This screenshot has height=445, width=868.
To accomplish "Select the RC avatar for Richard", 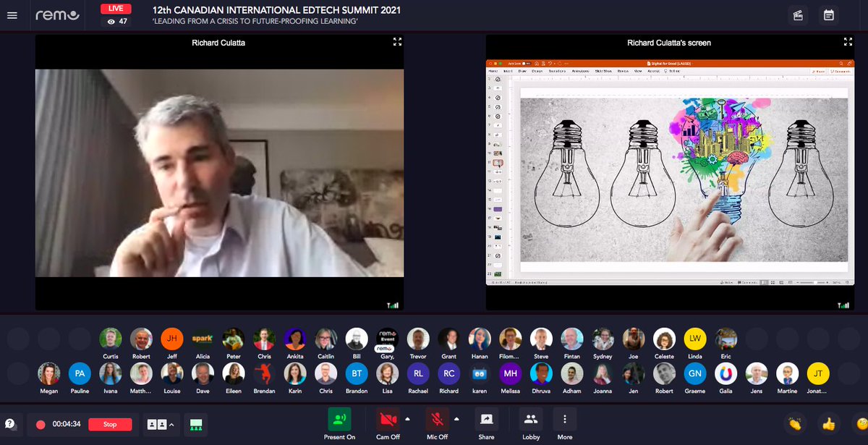I will click(x=449, y=373).
